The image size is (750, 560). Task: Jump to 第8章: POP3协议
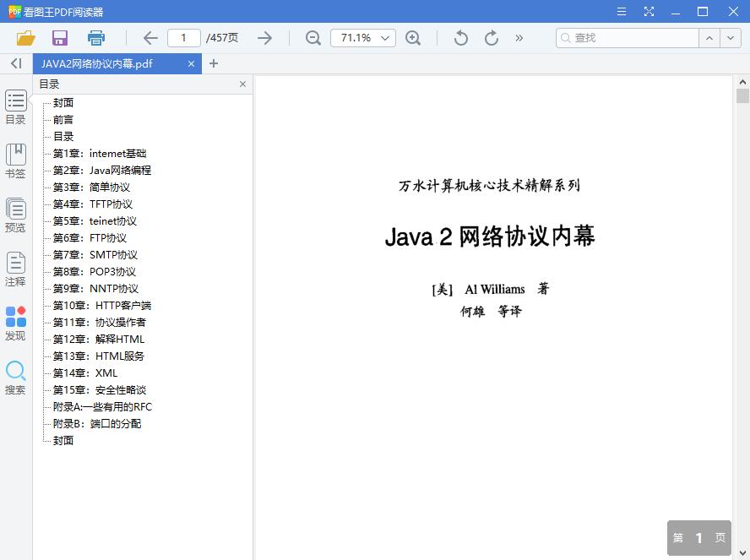click(95, 272)
